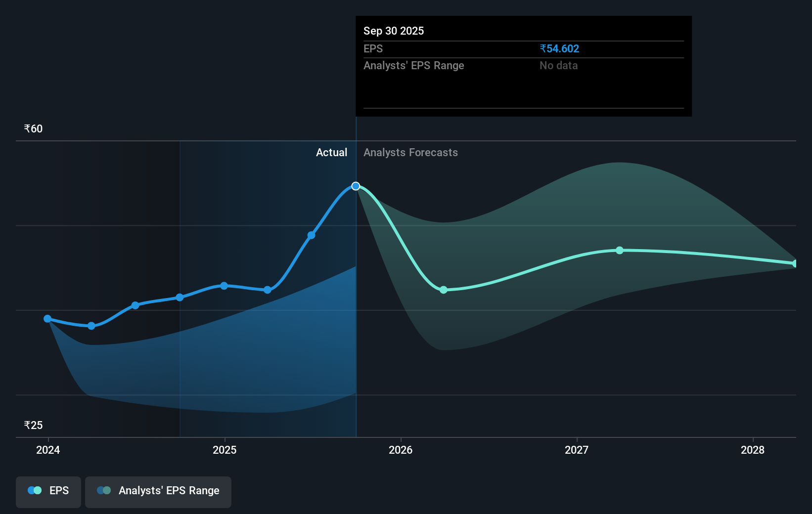Select the Analysts Forecasts section label

click(x=410, y=153)
